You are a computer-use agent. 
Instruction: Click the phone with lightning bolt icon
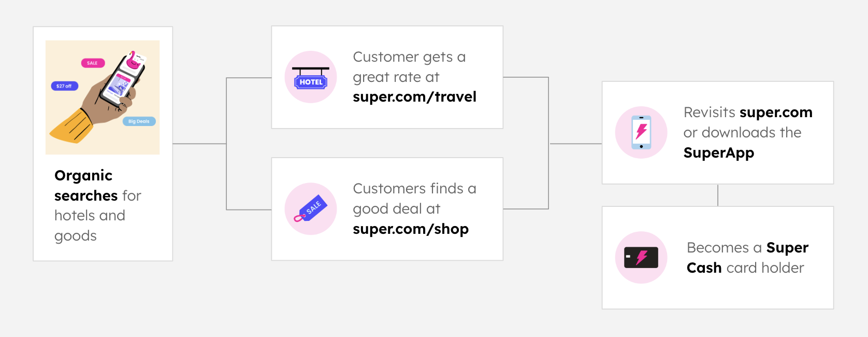641,133
